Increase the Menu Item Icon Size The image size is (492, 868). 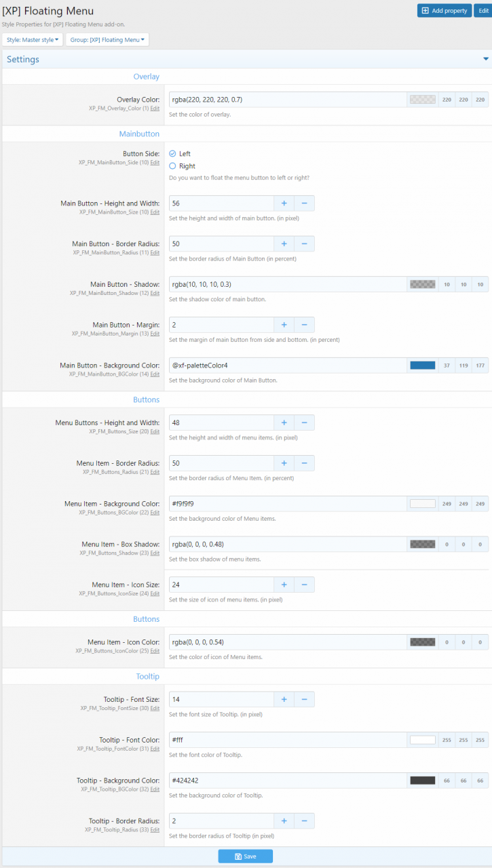(x=284, y=585)
